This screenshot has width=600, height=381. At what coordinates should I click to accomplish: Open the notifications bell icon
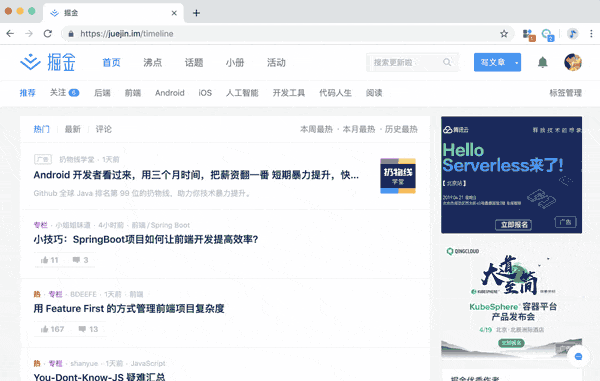542,62
